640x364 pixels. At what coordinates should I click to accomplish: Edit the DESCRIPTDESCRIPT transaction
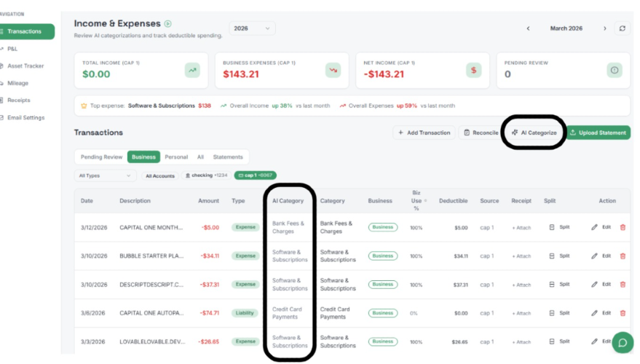[x=601, y=285]
